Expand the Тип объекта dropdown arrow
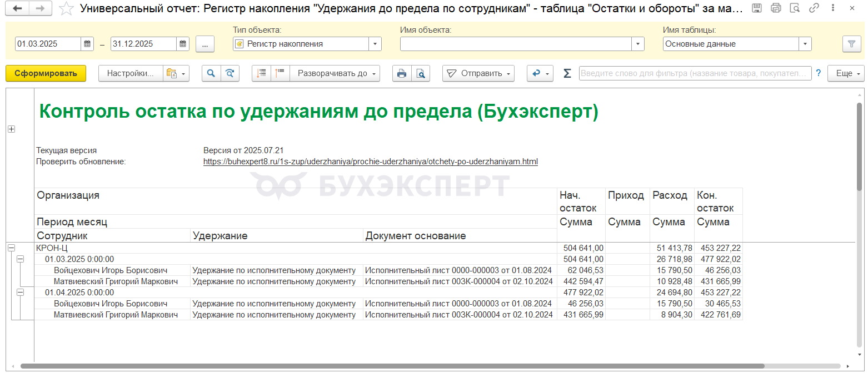Image resolution: width=868 pixels, height=373 pixels. coord(375,44)
